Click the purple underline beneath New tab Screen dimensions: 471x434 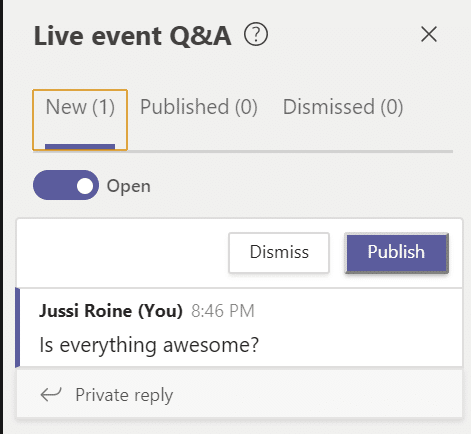[80, 147]
